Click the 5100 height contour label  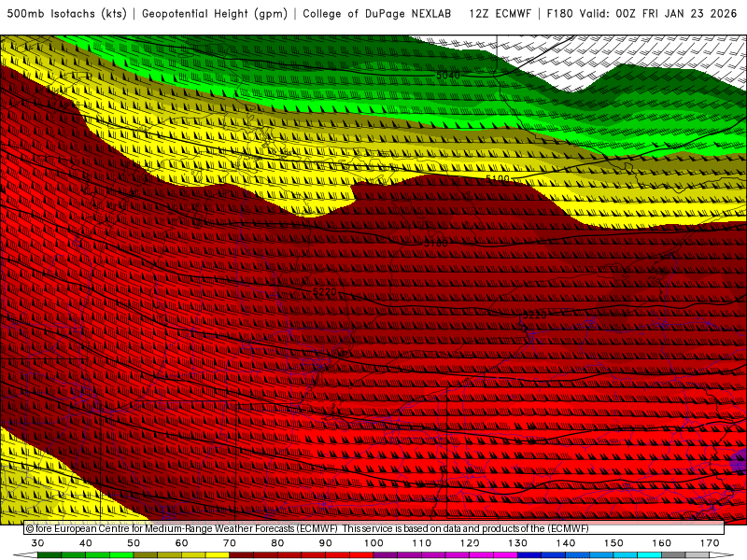click(498, 179)
